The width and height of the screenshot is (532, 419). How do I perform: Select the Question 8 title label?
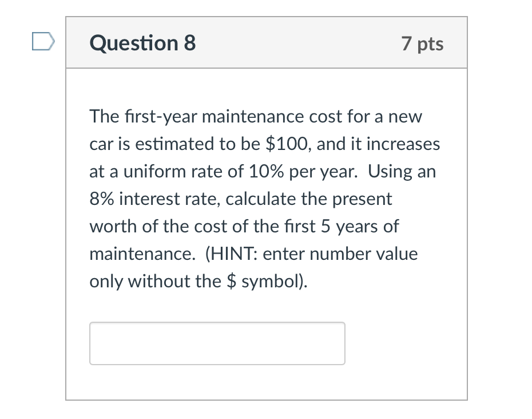142,42
